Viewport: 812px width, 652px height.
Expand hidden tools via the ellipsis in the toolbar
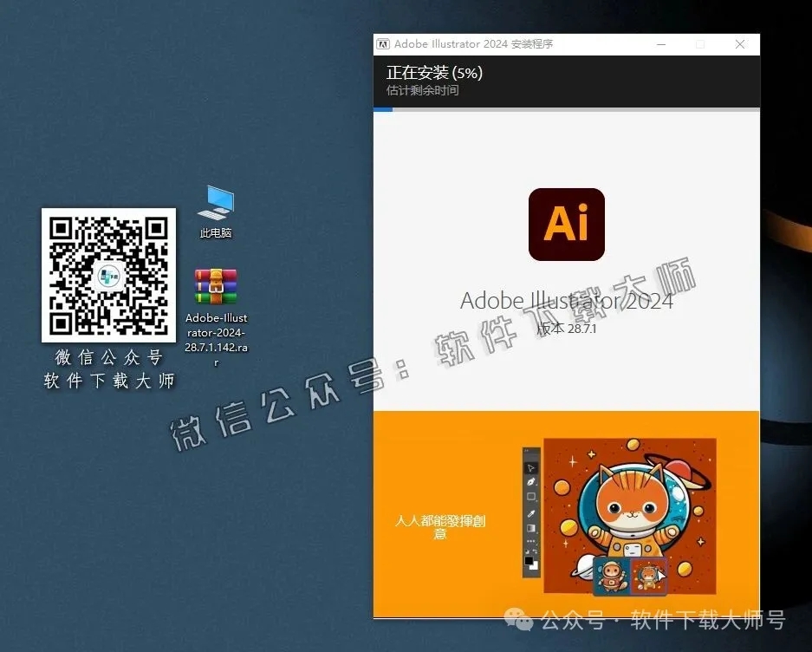click(x=529, y=541)
